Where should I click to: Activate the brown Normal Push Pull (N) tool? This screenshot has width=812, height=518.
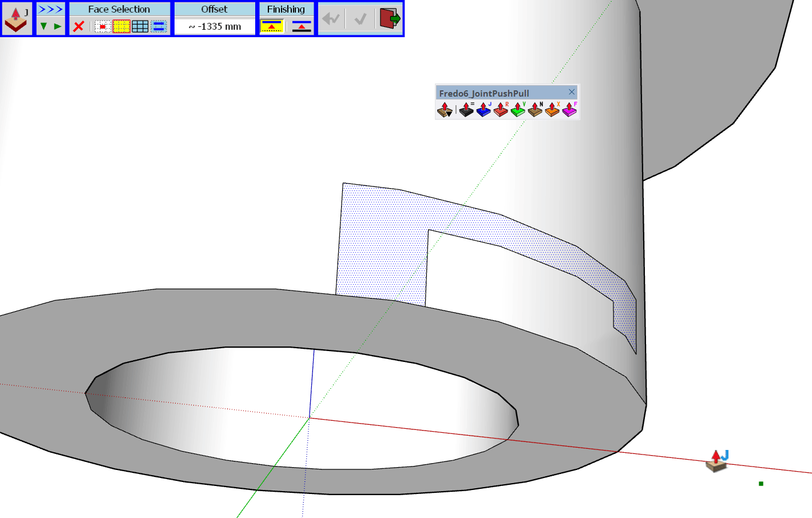(535, 109)
